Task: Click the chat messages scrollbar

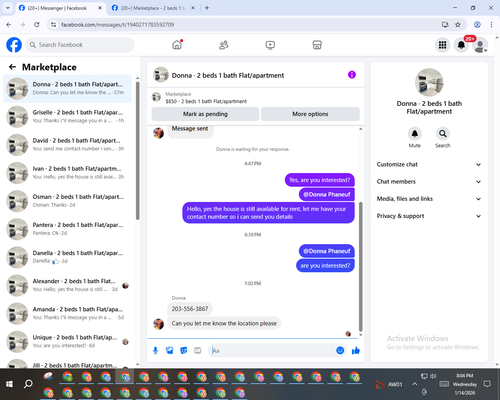Action: (x=360, y=267)
